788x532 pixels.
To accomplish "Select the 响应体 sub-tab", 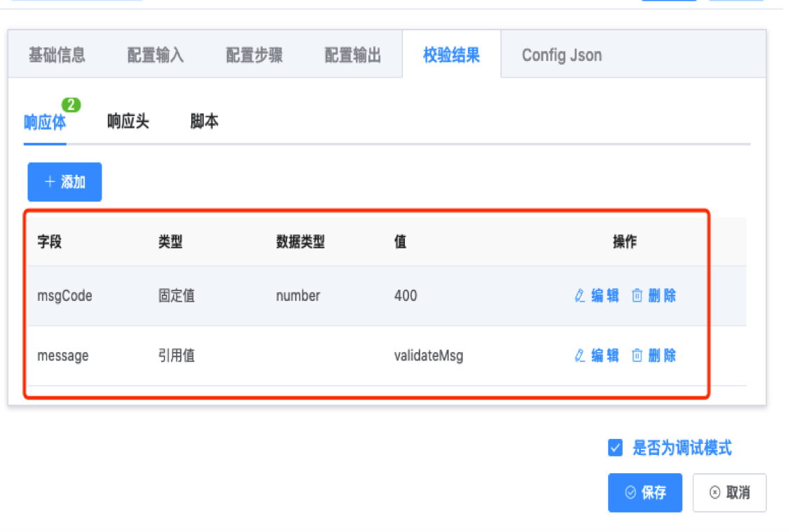I will tap(45, 122).
